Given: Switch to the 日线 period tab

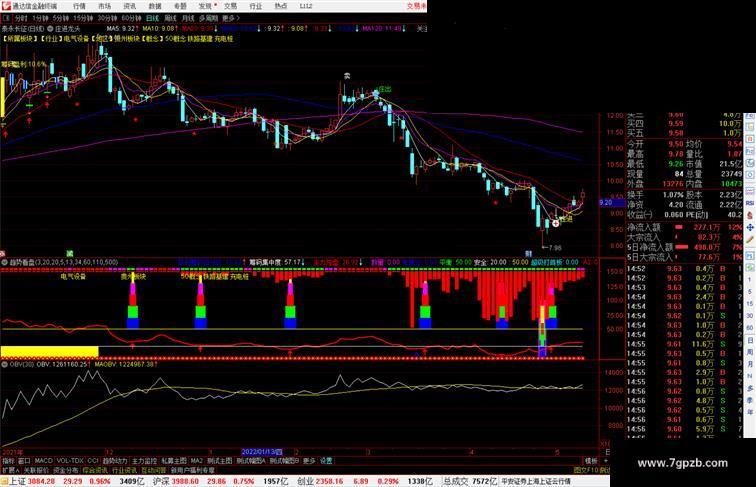Looking at the screenshot, I should (152, 18).
